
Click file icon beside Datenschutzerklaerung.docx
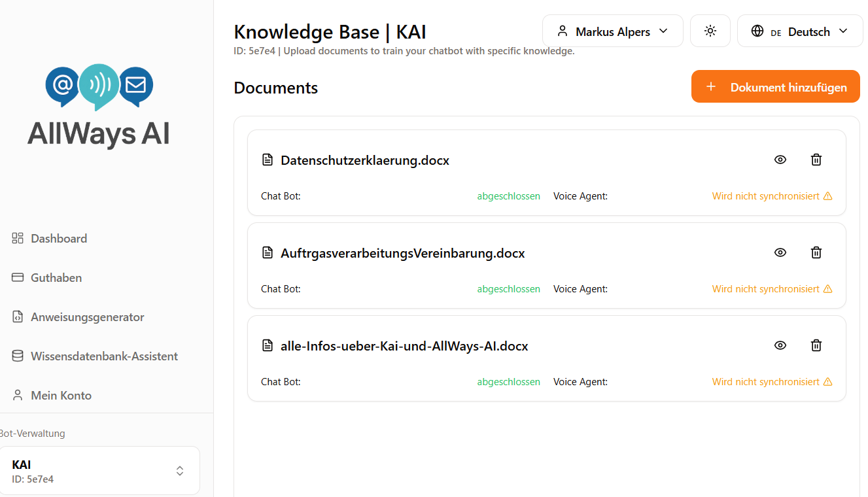point(267,160)
